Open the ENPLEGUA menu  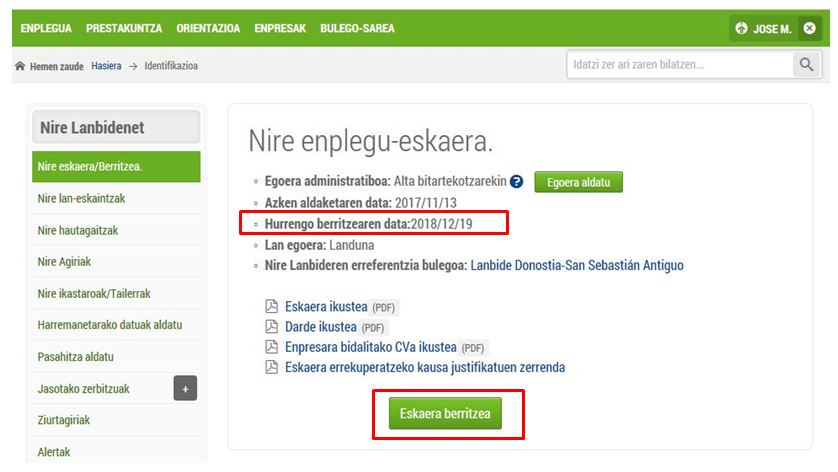[47, 28]
